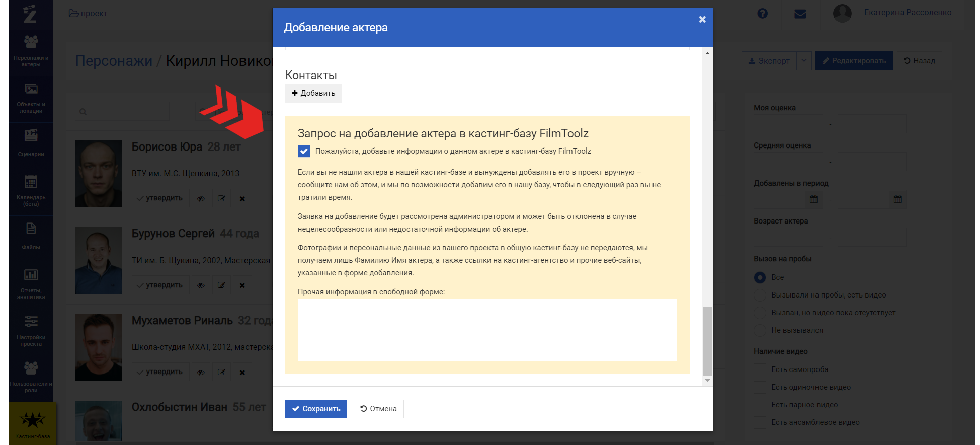The image size is (980, 445).
Task: Approve Мухаметов Риналь with утвердить
Action: click(x=160, y=372)
